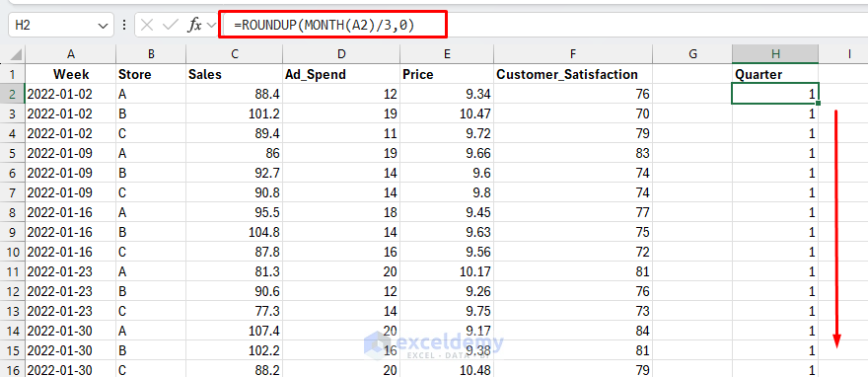Click the Price header cell

[447, 74]
